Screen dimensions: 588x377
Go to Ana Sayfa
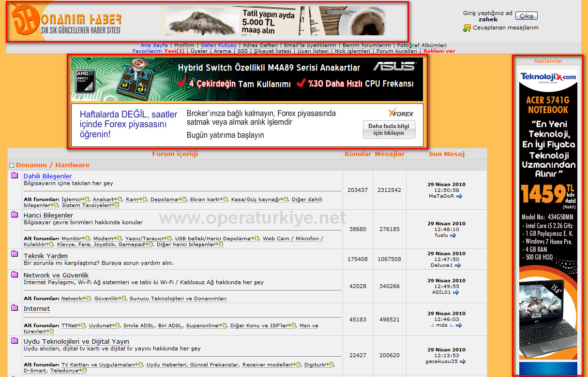(154, 45)
